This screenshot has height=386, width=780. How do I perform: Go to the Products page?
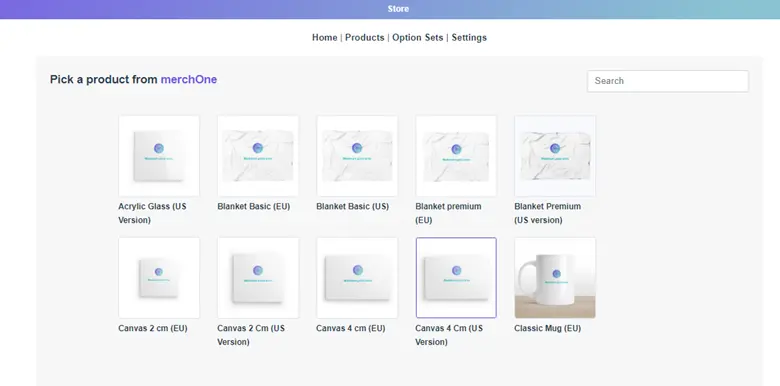click(x=365, y=37)
